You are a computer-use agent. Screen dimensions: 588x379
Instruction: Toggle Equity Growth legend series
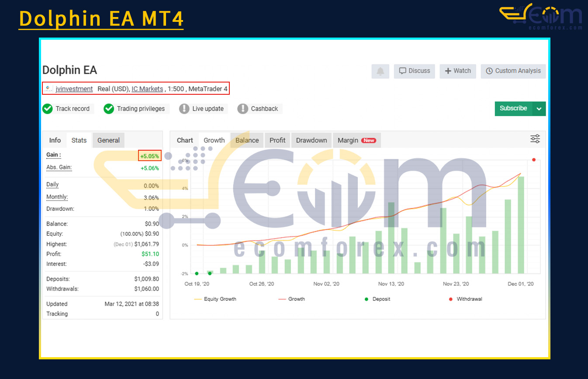[x=215, y=299]
